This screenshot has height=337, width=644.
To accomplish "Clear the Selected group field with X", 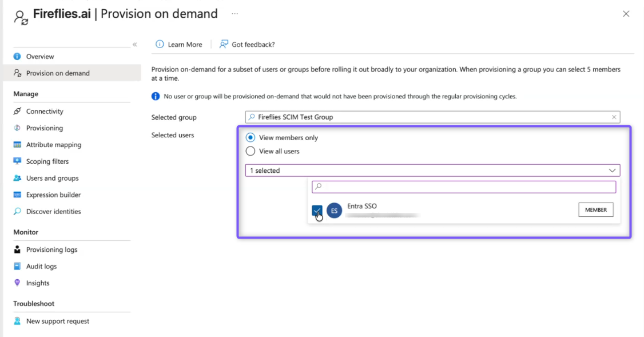I will pyautogui.click(x=614, y=117).
